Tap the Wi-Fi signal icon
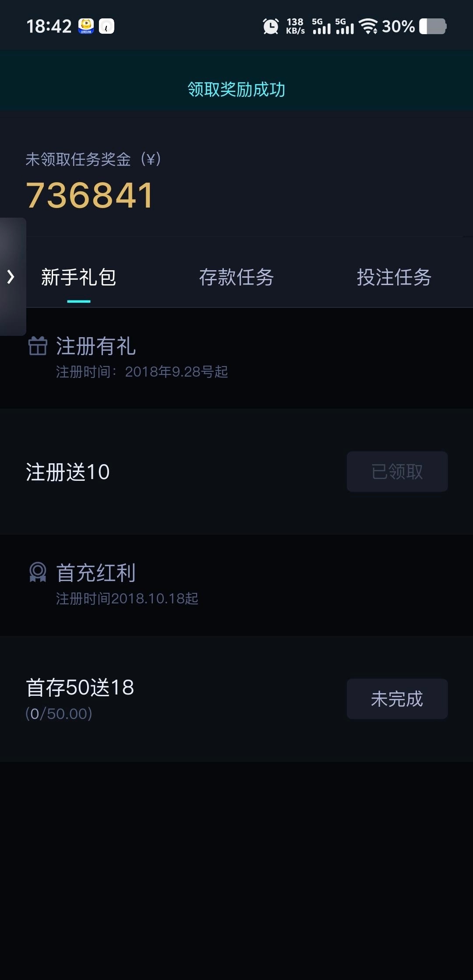Screen dimensions: 473x980 [368, 26]
